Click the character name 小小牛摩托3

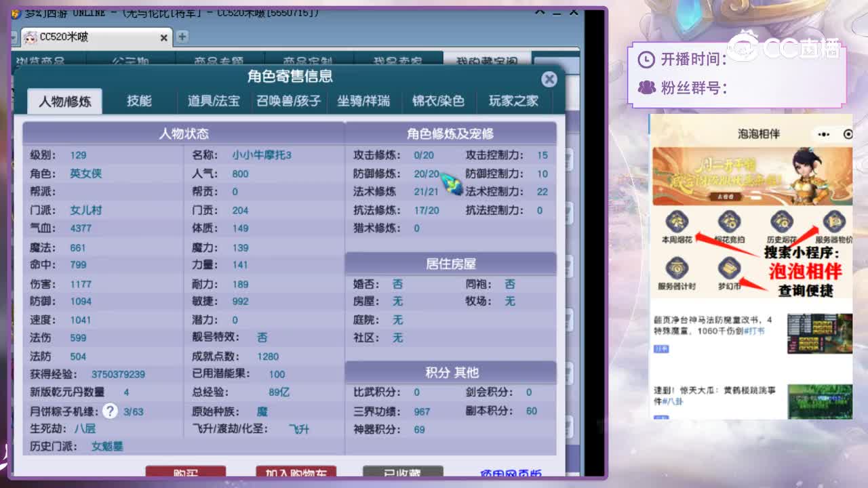point(262,155)
